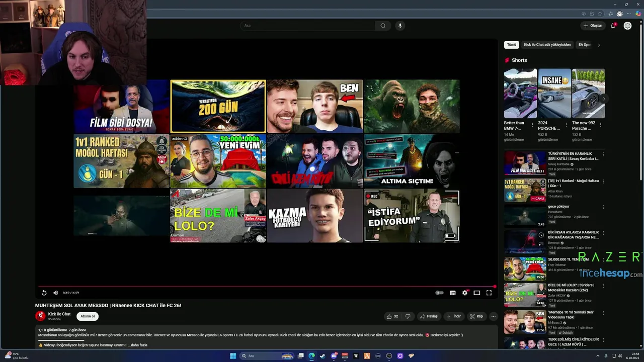Open options for Bir İnsan Aylarca Karanlık video
This screenshot has height=362, width=644.
(x=603, y=233)
